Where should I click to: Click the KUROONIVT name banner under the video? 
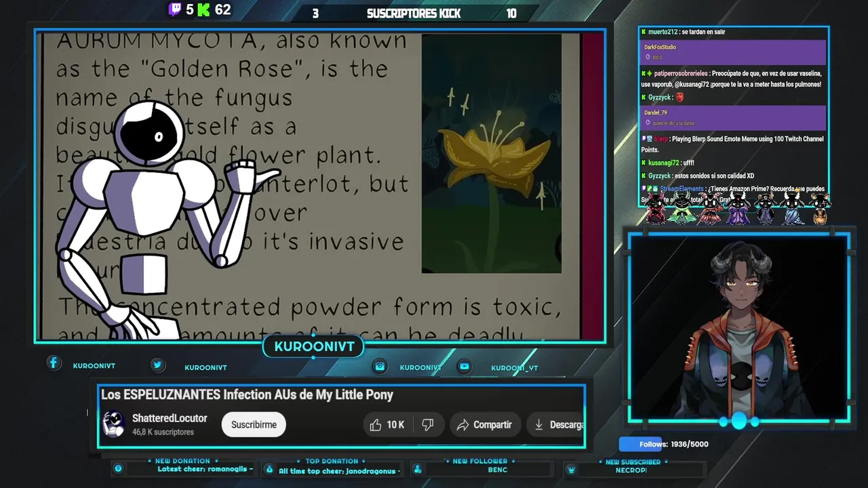click(x=314, y=346)
